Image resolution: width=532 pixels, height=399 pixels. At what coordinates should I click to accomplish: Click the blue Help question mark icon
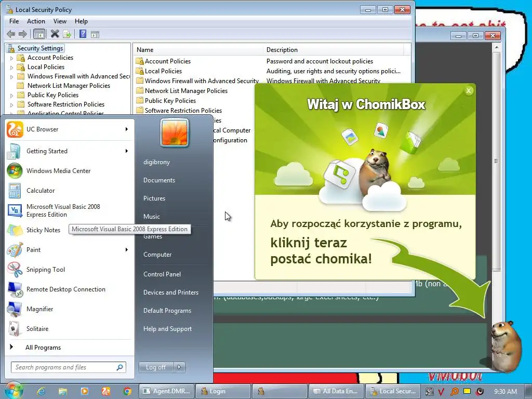(83, 34)
